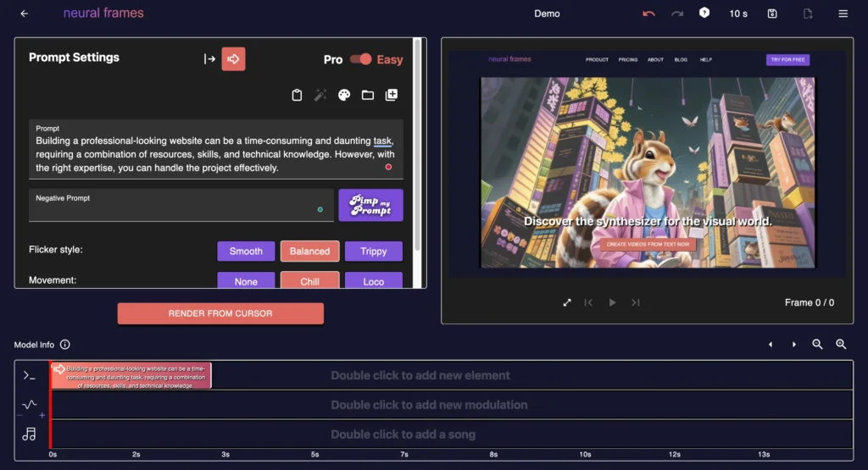Click the Frame 0 / 0 counter
The width and height of the screenshot is (868, 470).
click(x=810, y=302)
